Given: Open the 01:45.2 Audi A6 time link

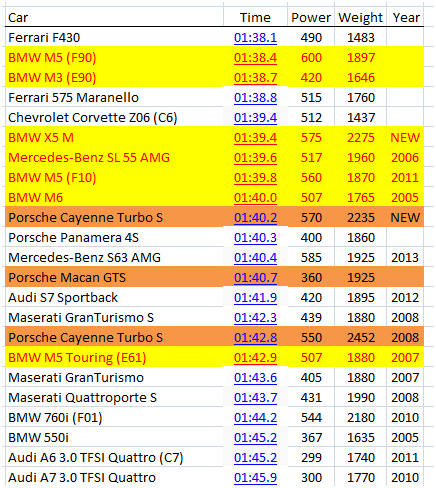Looking at the screenshot, I should click(255, 457).
